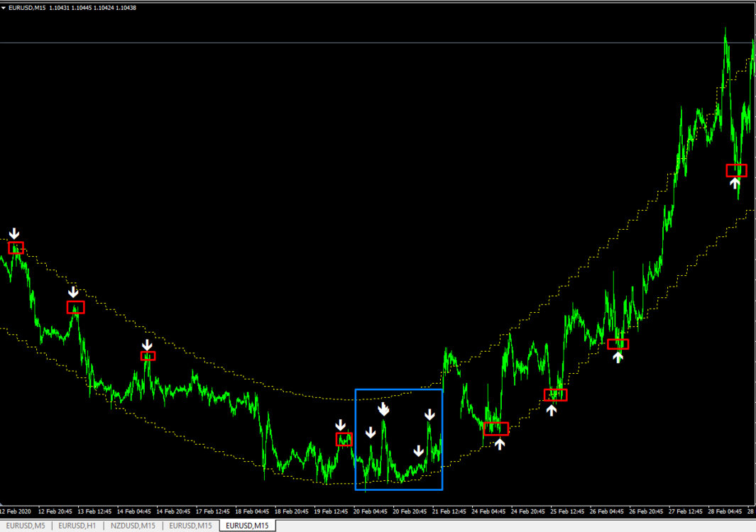Click the horizontal bid price line near top

click(378, 43)
